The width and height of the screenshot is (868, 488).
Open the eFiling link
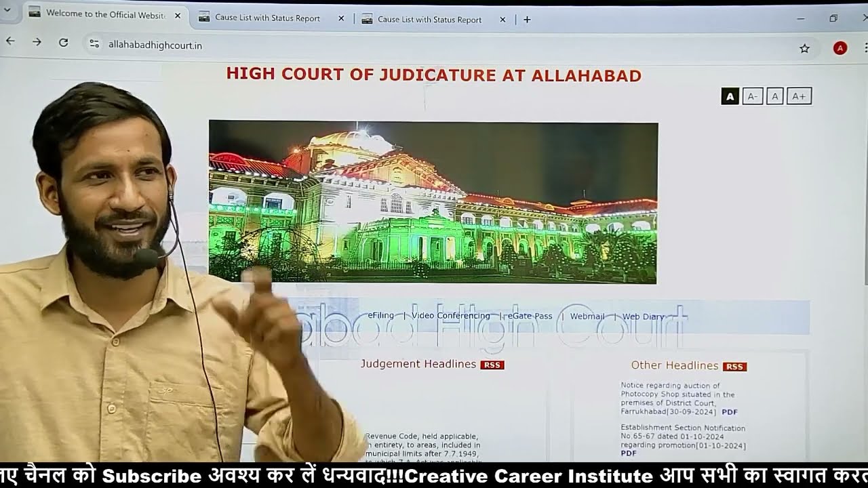click(380, 315)
